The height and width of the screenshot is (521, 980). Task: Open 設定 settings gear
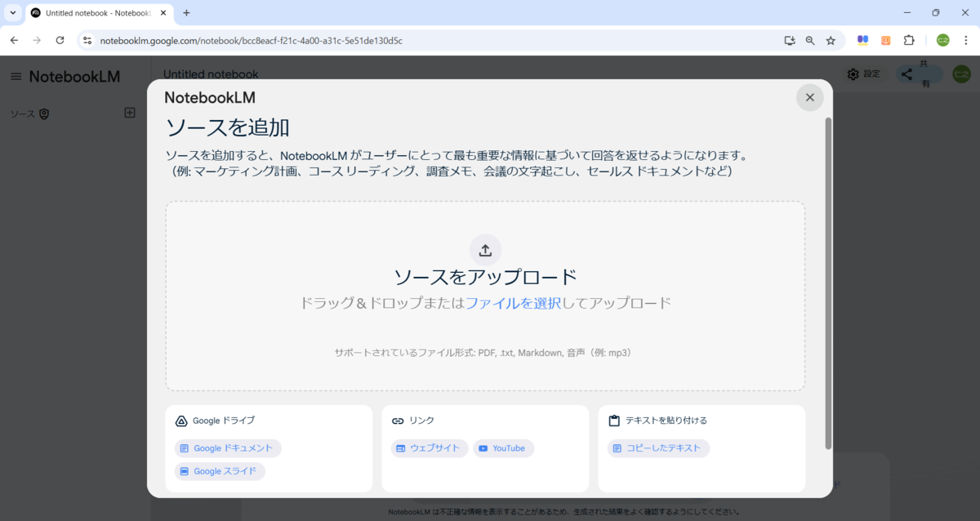(x=863, y=74)
